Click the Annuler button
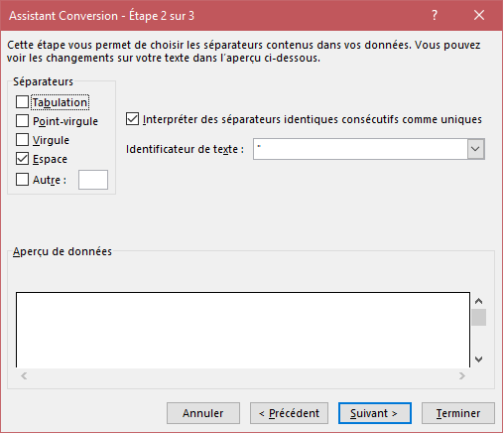 click(203, 413)
